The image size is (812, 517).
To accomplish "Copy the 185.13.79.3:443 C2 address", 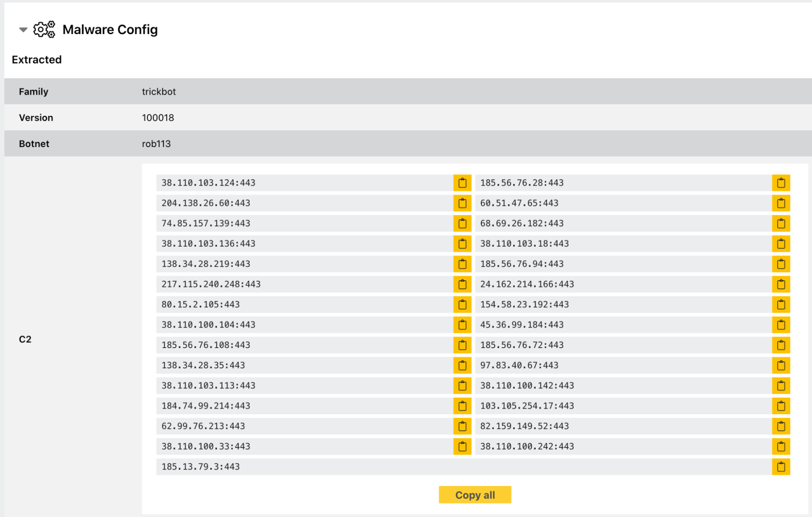I will (x=781, y=466).
